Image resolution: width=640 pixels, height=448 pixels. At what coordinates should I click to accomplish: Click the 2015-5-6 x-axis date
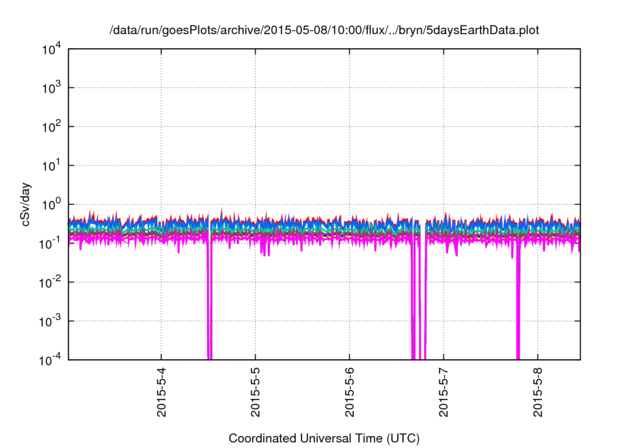point(349,392)
